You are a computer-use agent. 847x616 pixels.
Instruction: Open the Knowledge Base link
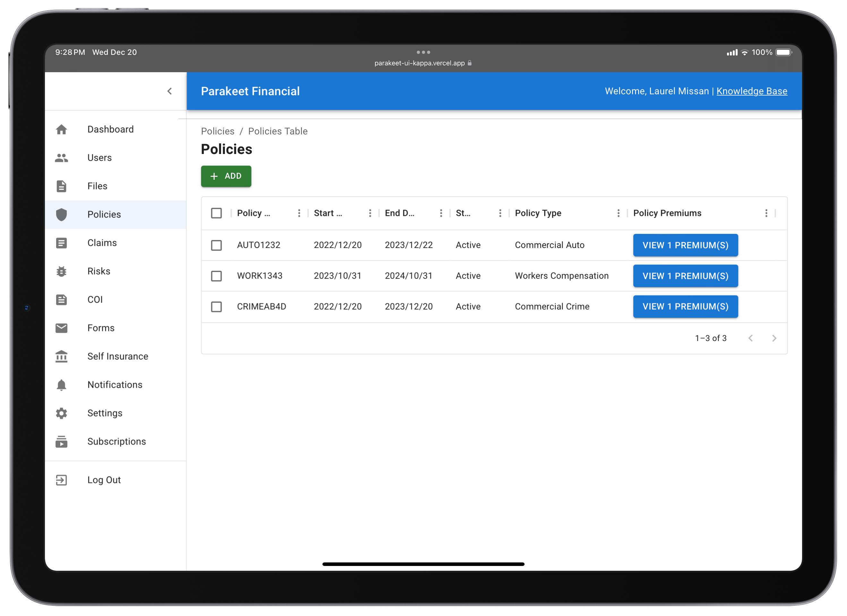click(x=752, y=91)
